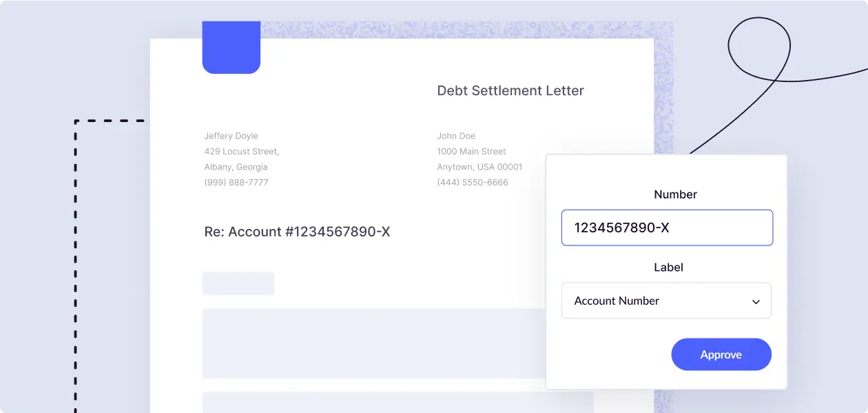Click the dropdown chevron next to Account Number
Image resolution: width=868 pixels, height=413 pixels.
pos(756,301)
